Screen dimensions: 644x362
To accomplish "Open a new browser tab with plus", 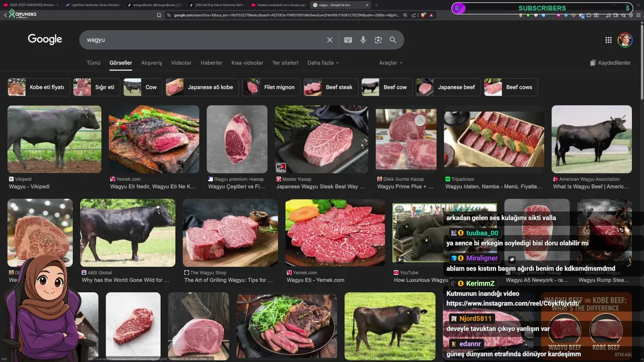I will [x=377, y=5].
